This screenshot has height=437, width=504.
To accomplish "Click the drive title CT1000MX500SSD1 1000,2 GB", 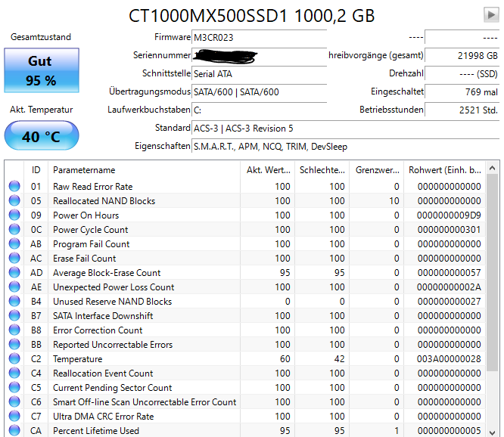I will (252, 15).
